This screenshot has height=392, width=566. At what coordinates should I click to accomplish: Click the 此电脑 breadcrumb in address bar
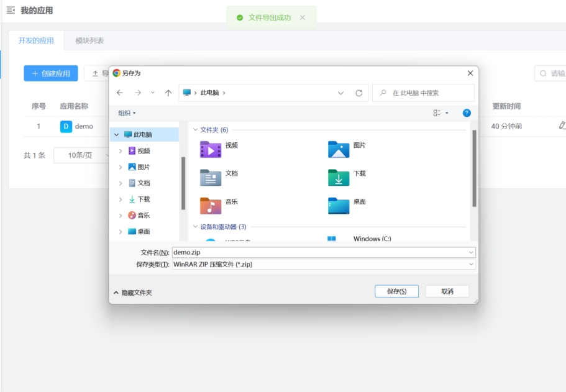coord(210,93)
